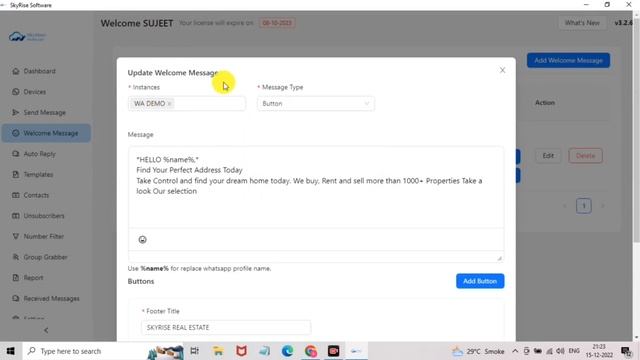Click the message box resize handle
The image size is (640, 360).
pyautogui.click(x=500, y=258)
